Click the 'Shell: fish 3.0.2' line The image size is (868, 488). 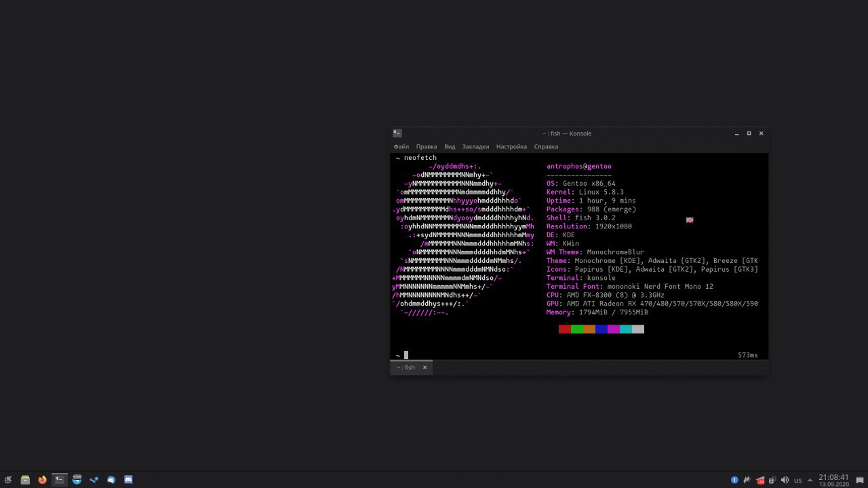click(581, 218)
